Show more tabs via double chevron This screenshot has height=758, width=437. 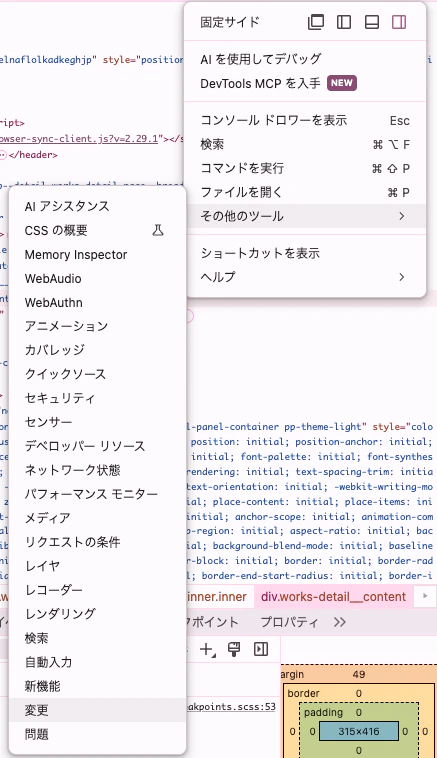340,622
